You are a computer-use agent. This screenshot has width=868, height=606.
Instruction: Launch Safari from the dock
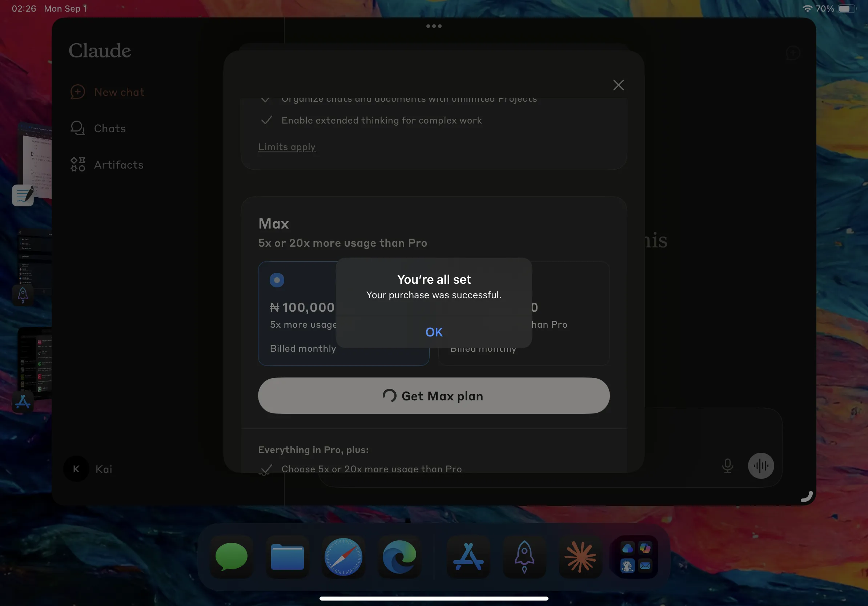point(343,557)
